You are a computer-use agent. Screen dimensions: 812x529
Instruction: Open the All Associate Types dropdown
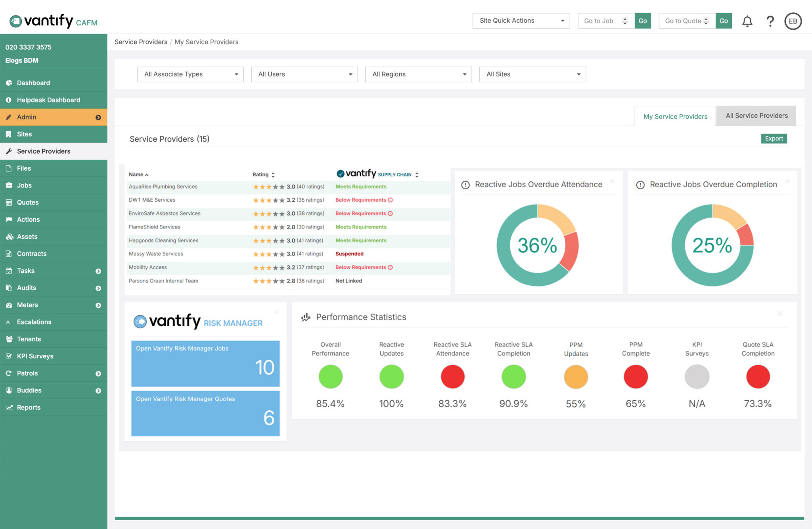tap(190, 74)
